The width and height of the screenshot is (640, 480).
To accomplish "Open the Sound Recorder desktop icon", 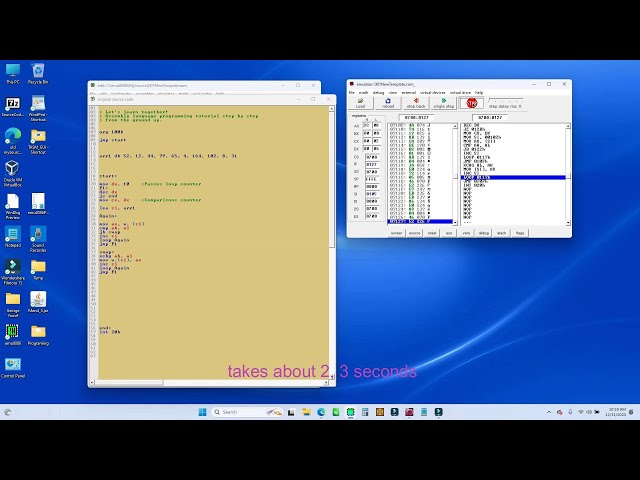I will click(x=38, y=239).
